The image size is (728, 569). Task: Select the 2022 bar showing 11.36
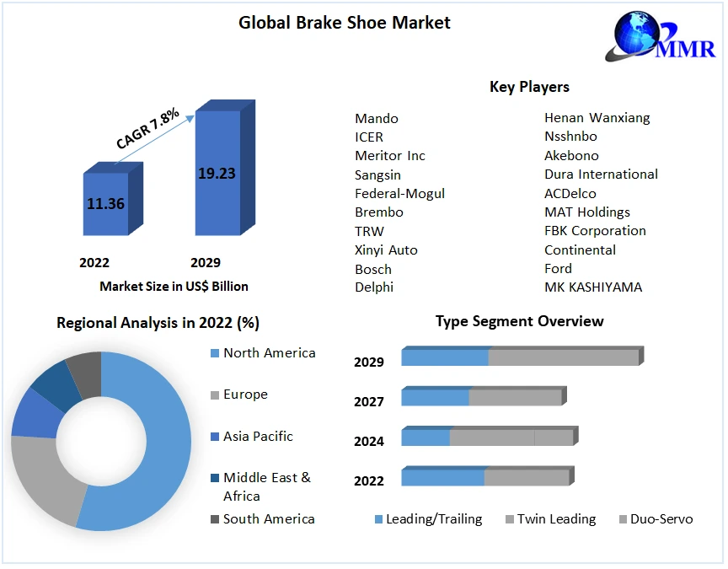(105, 203)
